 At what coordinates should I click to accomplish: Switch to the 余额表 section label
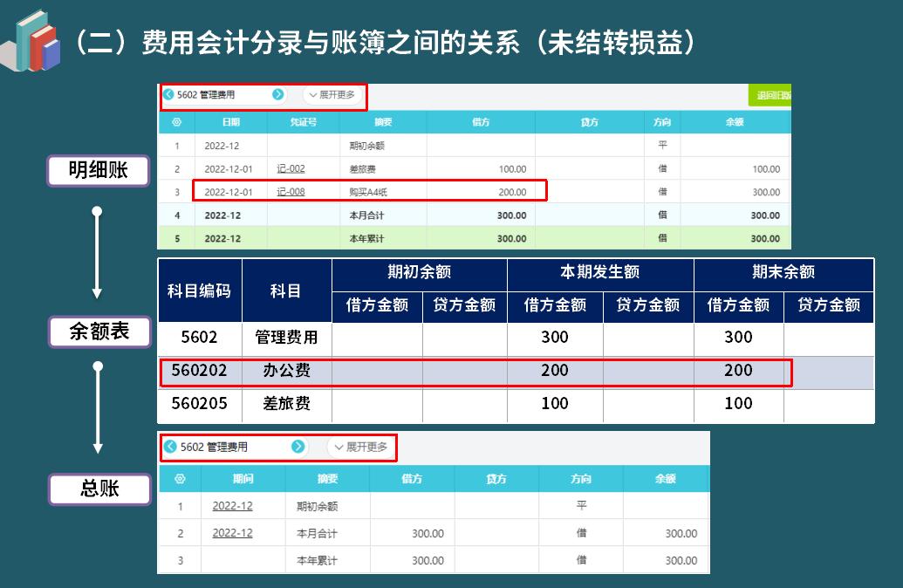[x=99, y=332]
